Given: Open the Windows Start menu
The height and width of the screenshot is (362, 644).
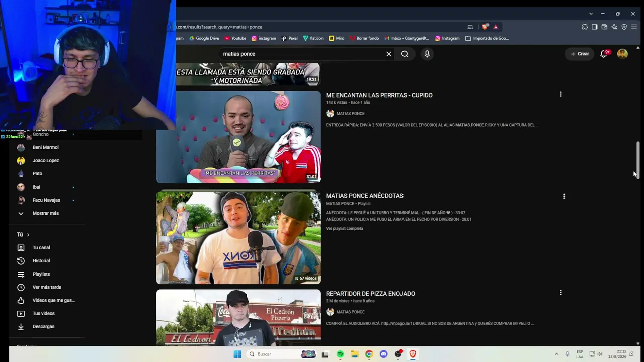Looking at the screenshot, I should click(x=237, y=354).
